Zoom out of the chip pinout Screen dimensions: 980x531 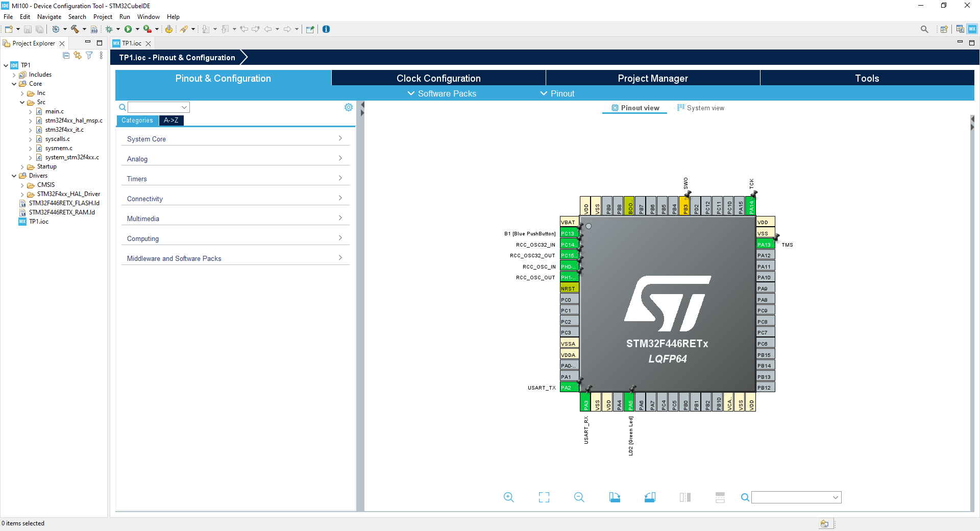coord(579,497)
